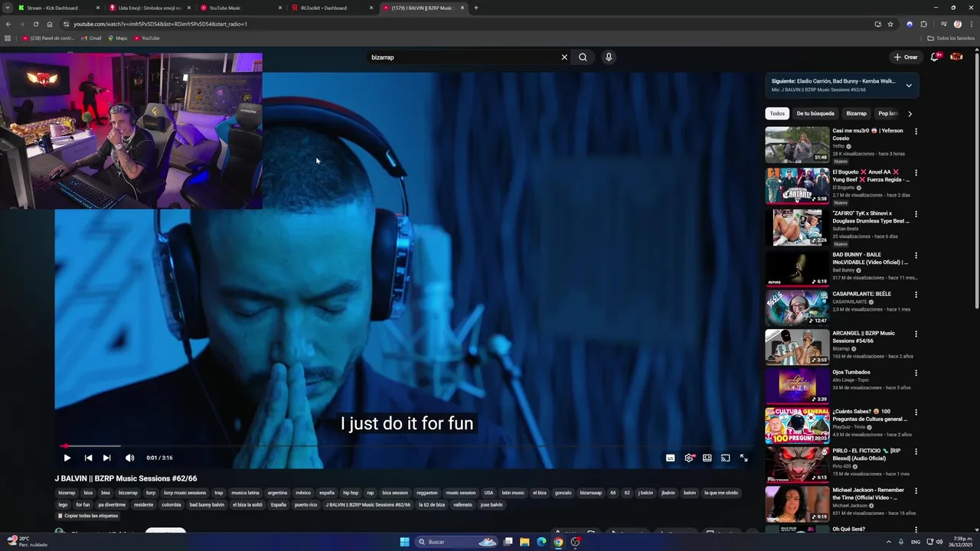Image resolution: width=980 pixels, height=551 pixels.
Task: Select the Todos filter chip
Action: click(777, 113)
